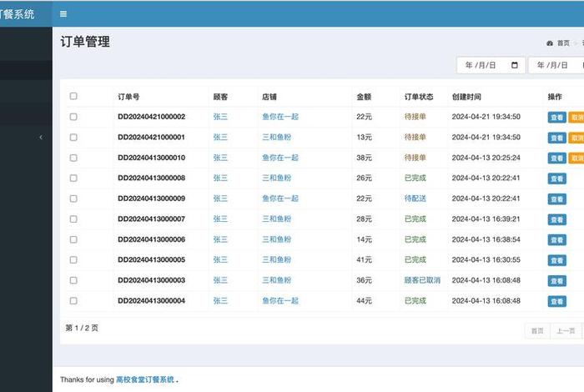Check the box for order DD20240413000007
The width and height of the screenshot is (584, 392).
click(73, 219)
